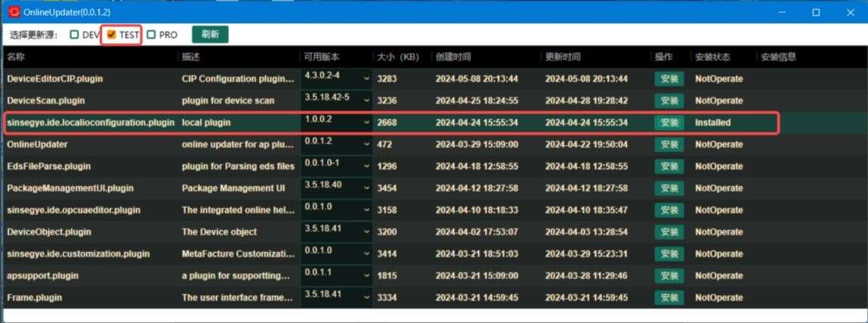Open version dropdown for customization plugin
Viewport: 868px width, 323px height.
coord(337,253)
